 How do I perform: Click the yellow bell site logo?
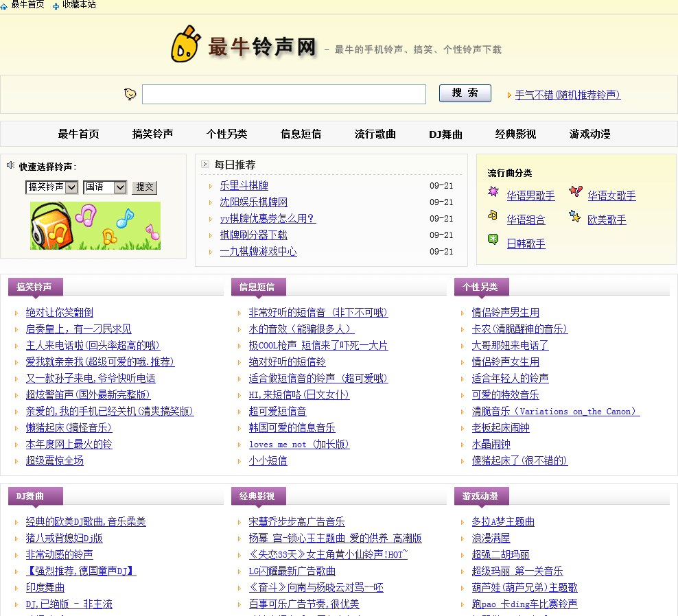[x=185, y=45]
